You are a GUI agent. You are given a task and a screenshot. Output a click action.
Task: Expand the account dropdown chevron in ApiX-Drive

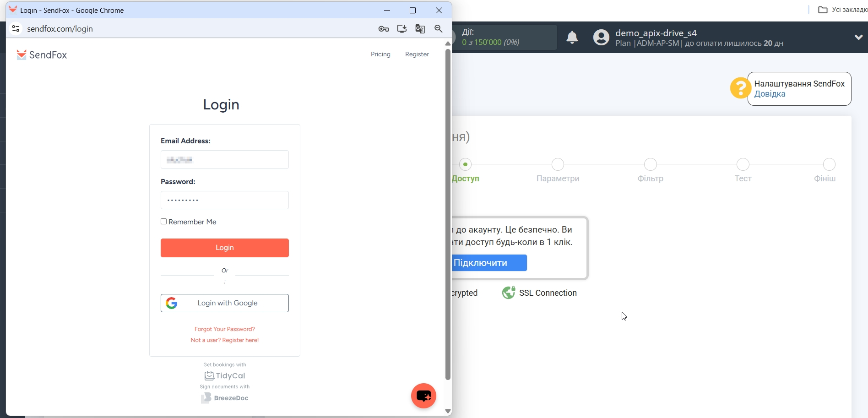858,38
